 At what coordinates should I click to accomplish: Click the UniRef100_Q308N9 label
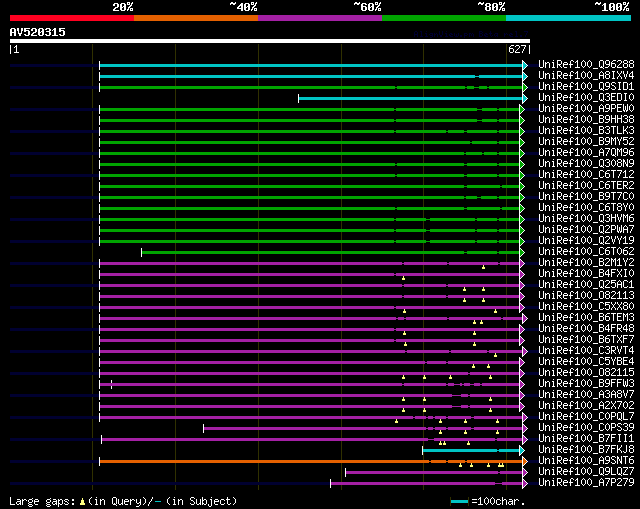coord(586,164)
